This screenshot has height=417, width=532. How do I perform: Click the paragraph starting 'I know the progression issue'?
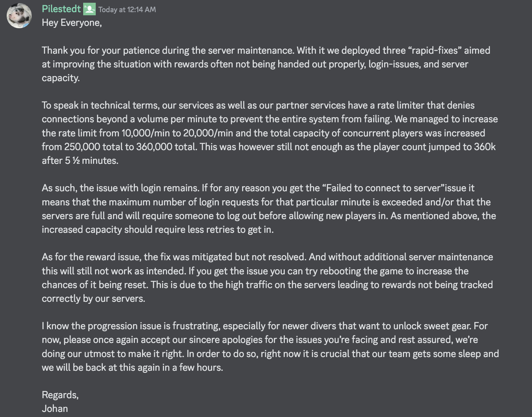click(270, 347)
